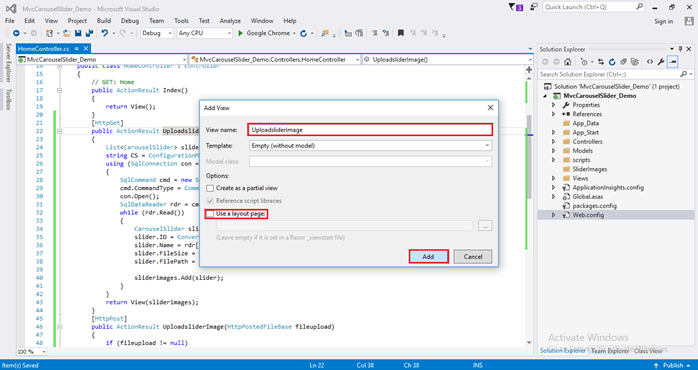This screenshot has width=698, height=370.
Task: Click the Save All toolbar icon
Action: coord(89,33)
